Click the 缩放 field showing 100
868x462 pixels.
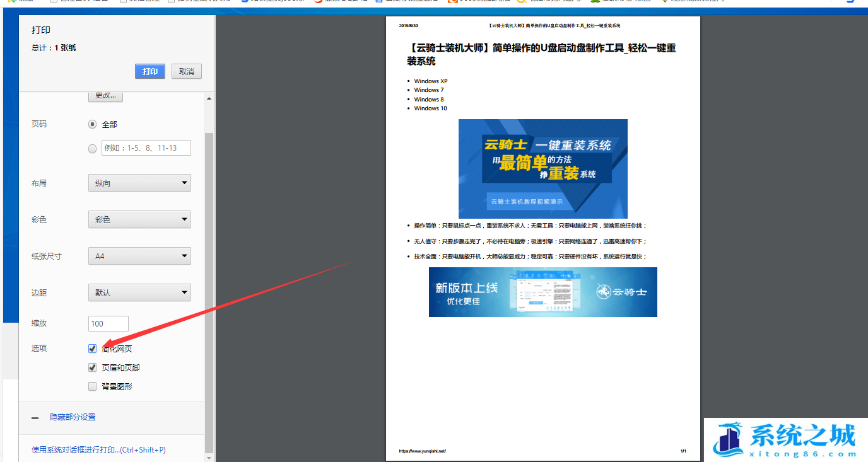click(x=108, y=323)
